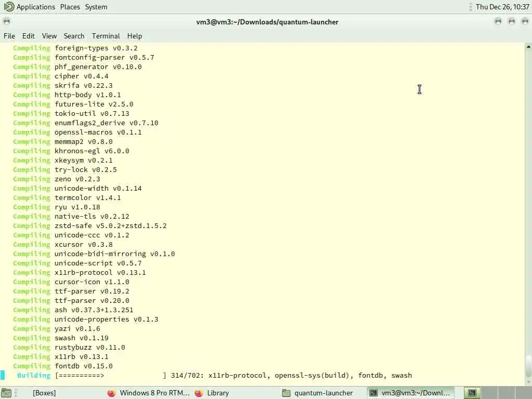Click the Firefox icon next to Library
532x399 pixels.
point(199,393)
